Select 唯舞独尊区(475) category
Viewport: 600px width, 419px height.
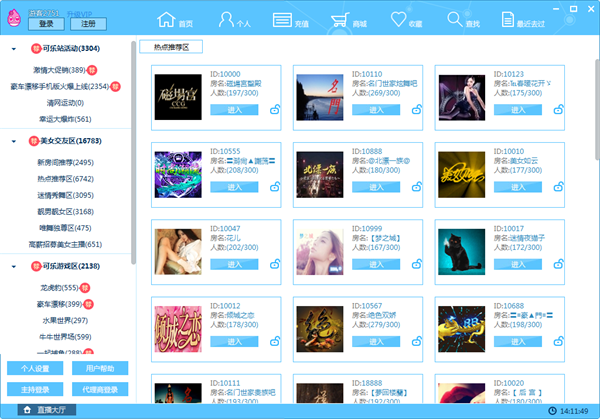click(x=65, y=228)
